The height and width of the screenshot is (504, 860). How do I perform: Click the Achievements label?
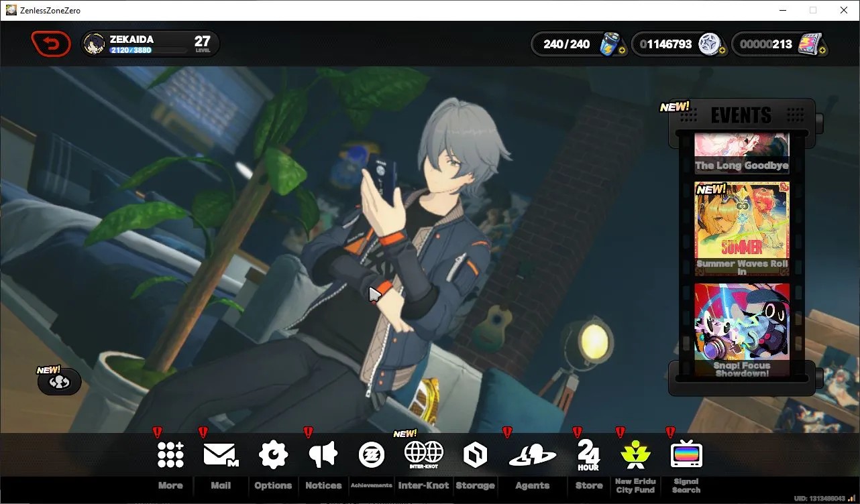point(371,485)
